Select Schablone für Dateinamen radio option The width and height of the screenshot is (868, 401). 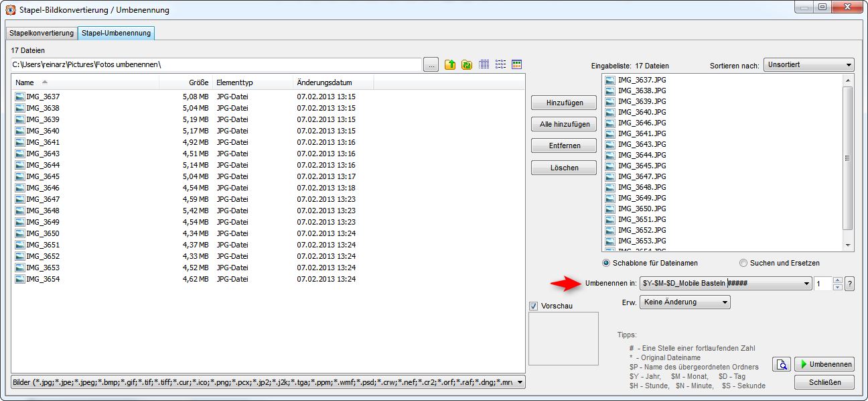tap(607, 263)
